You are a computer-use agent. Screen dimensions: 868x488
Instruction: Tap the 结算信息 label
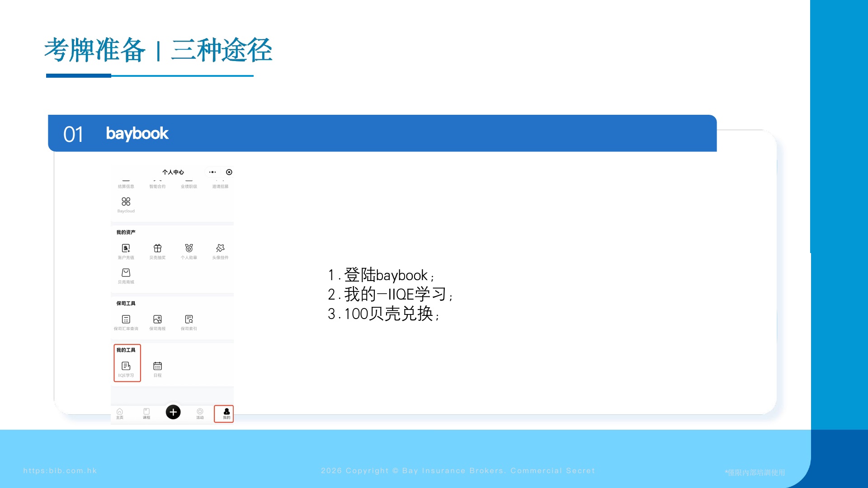coord(126,187)
